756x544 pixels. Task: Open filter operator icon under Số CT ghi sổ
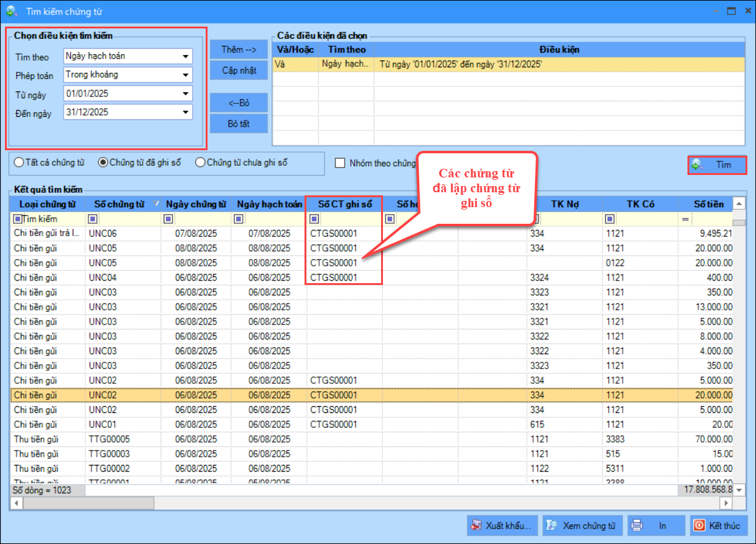(x=314, y=218)
